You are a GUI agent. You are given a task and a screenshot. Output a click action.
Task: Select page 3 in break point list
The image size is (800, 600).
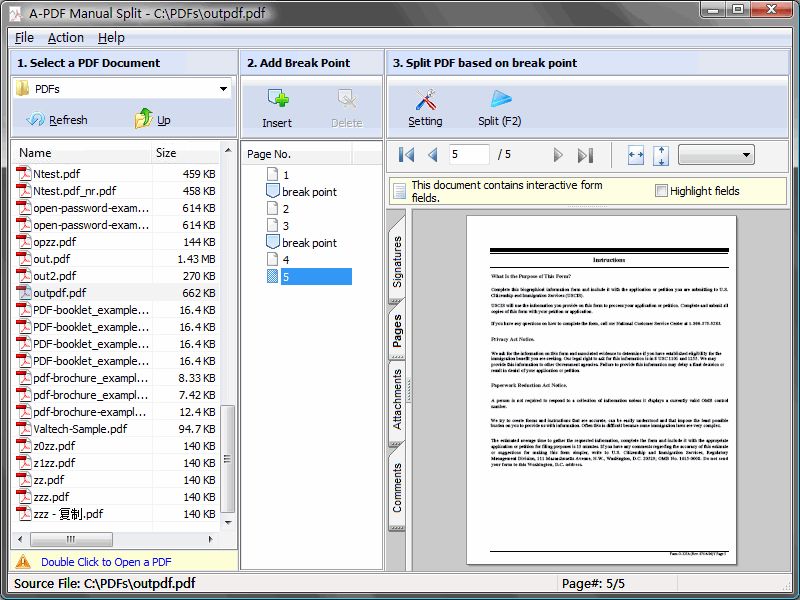click(285, 226)
